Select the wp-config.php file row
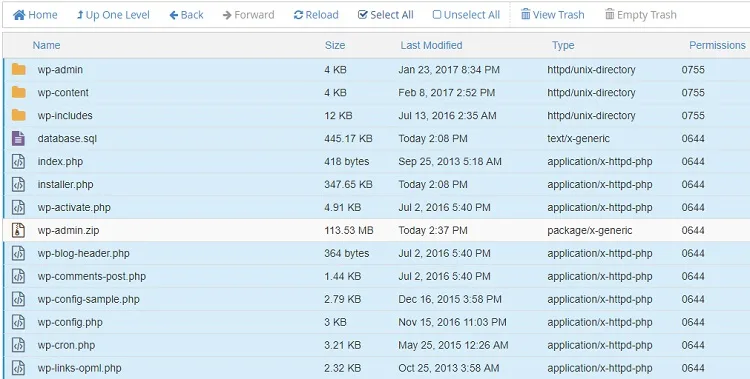Screen dimensions: 750x379 pos(376,322)
